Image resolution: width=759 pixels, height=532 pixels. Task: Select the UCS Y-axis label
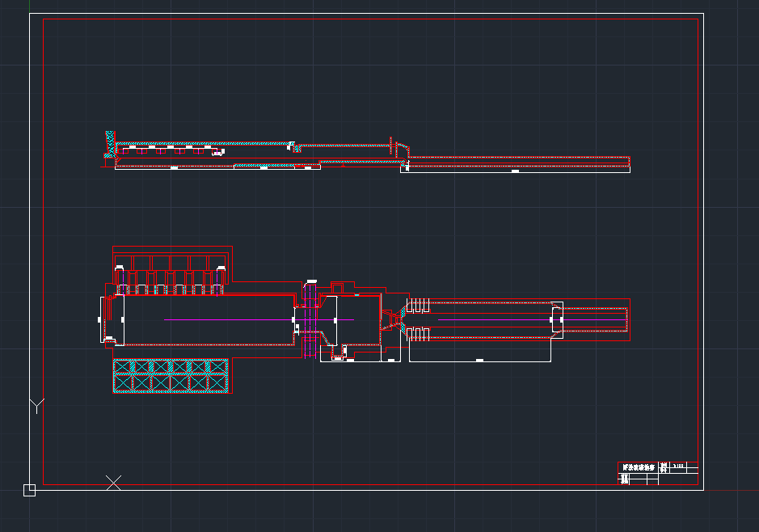point(36,405)
